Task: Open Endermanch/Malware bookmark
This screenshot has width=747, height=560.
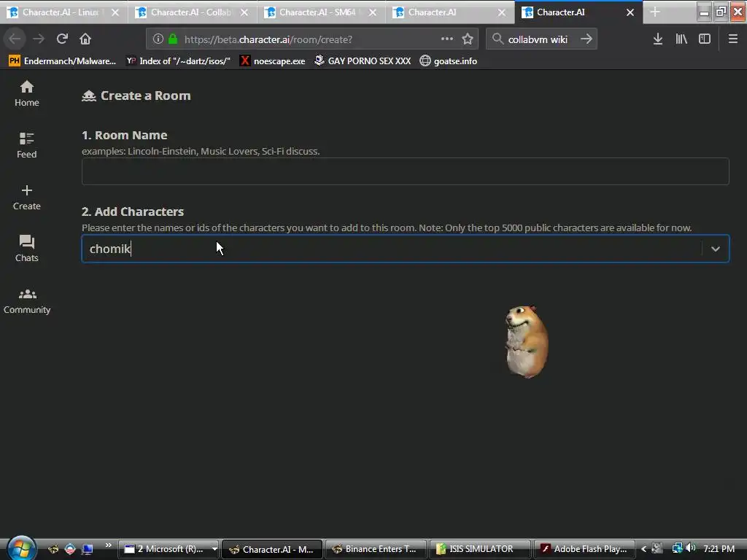Action: (63, 61)
